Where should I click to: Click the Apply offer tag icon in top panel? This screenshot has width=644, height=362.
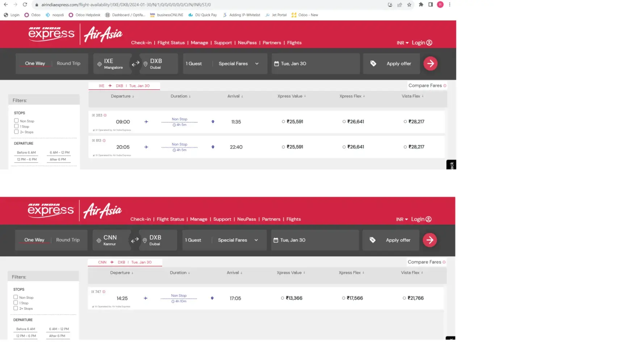(373, 64)
